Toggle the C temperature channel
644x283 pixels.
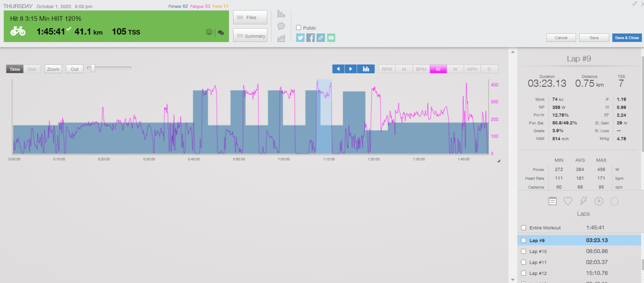pos(489,69)
